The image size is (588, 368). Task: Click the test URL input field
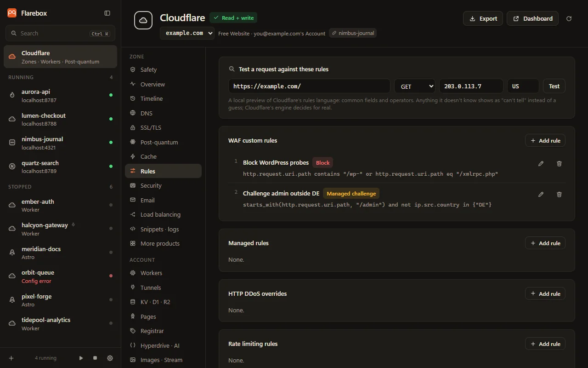[x=309, y=86]
